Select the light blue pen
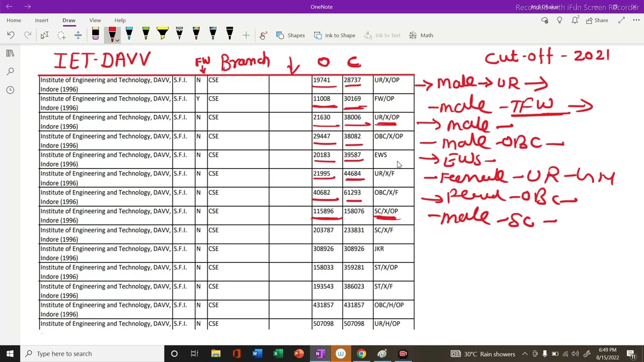Screen dimensions: 644x362 pos(129,34)
